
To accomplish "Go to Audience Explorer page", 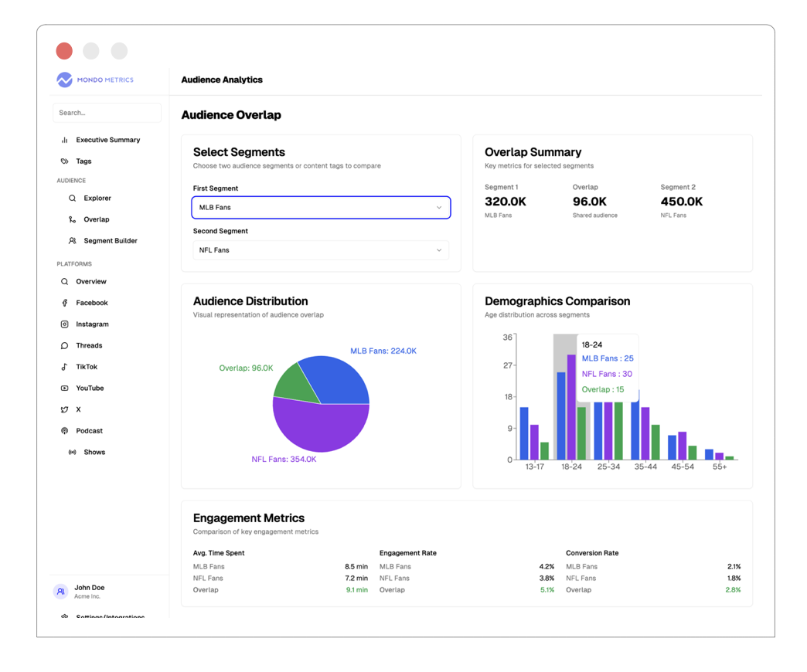I will pos(97,199).
